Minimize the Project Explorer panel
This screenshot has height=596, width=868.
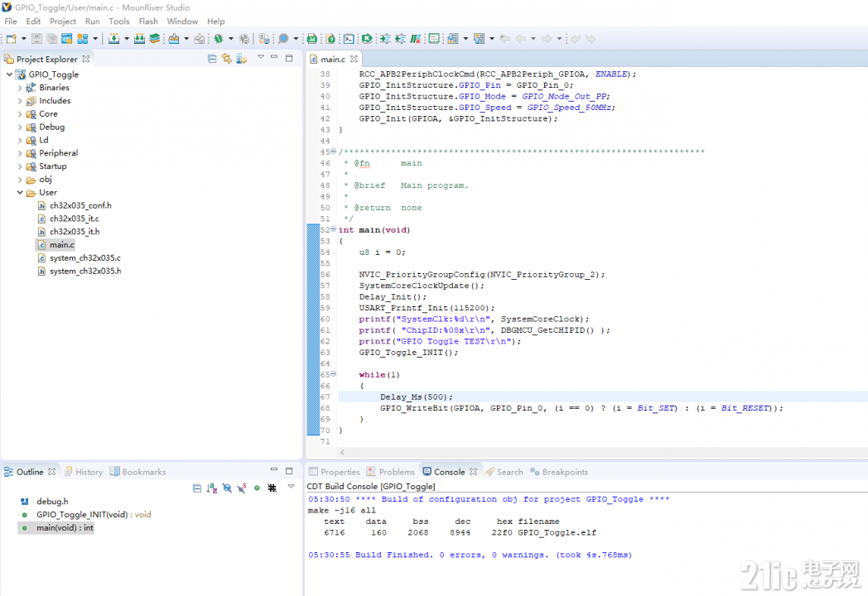pyautogui.click(x=274, y=58)
